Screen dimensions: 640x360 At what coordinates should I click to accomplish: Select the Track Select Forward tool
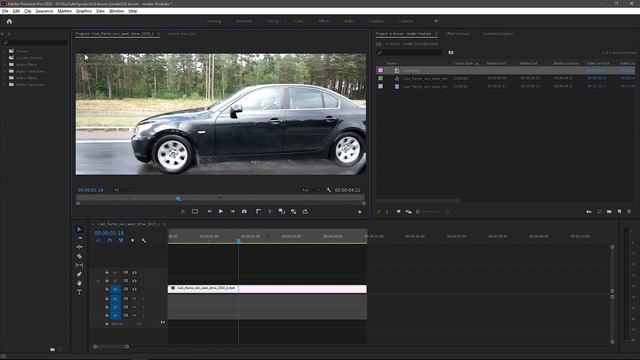point(79,238)
